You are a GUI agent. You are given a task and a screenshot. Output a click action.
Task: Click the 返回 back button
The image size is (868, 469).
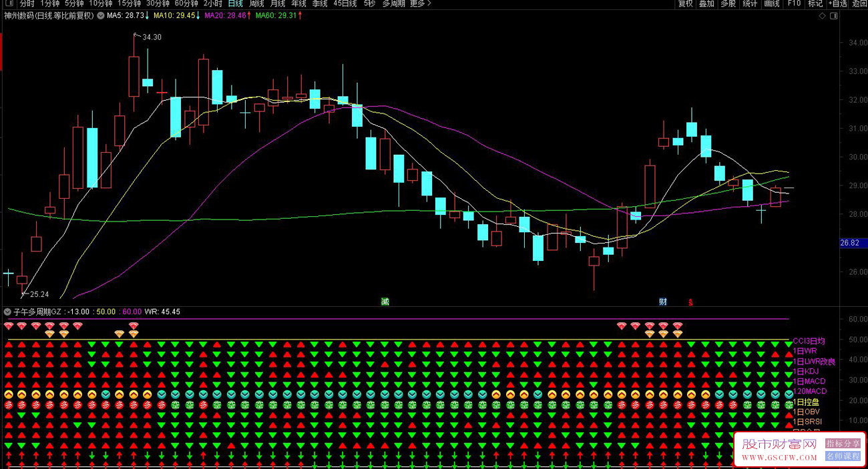point(859,3)
